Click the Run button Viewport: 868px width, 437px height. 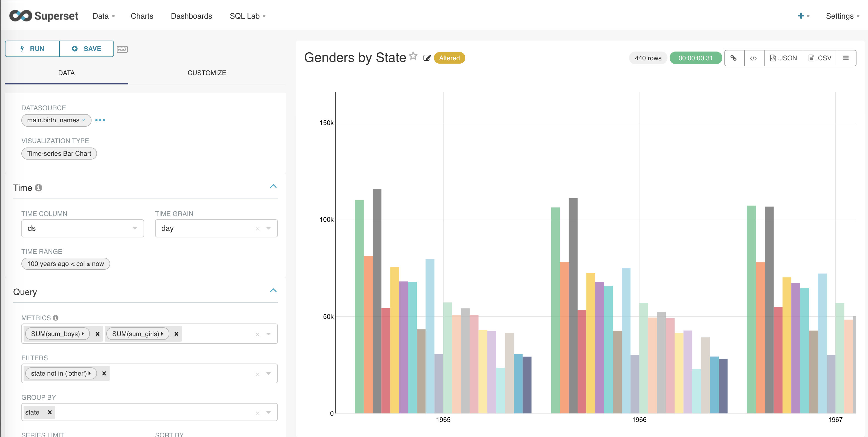[32, 49]
